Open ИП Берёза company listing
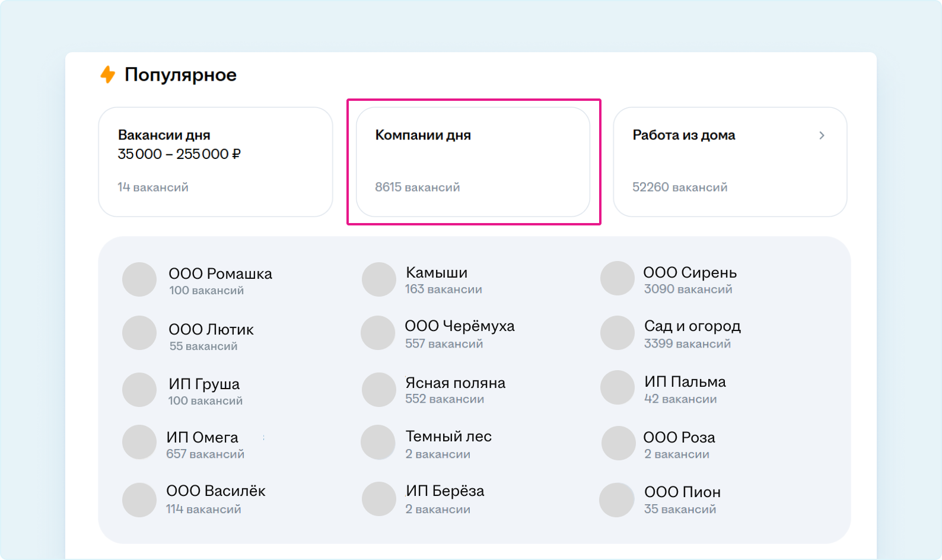The height and width of the screenshot is (560, 942). [445, 491]
